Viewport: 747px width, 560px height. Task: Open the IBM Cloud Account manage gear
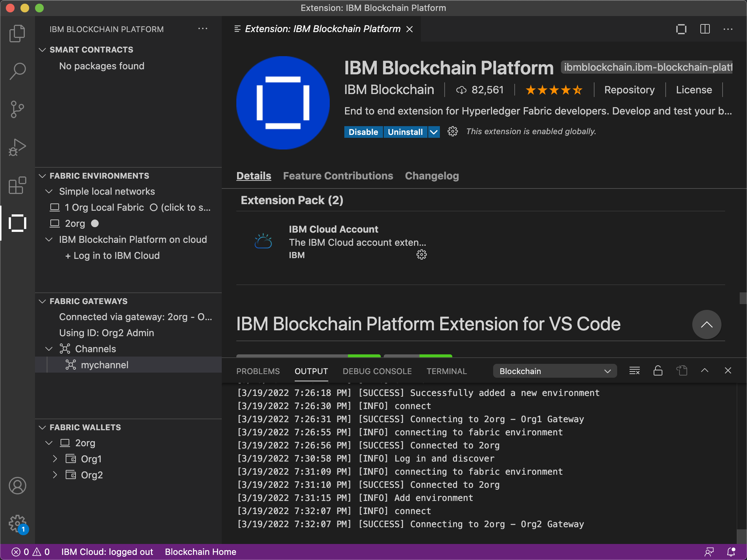pos(422,254)
